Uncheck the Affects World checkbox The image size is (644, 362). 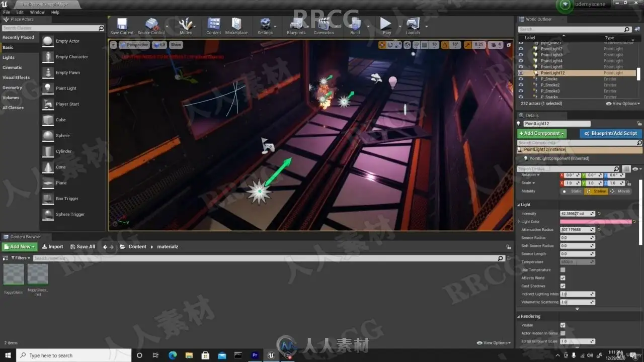[562, 278]
